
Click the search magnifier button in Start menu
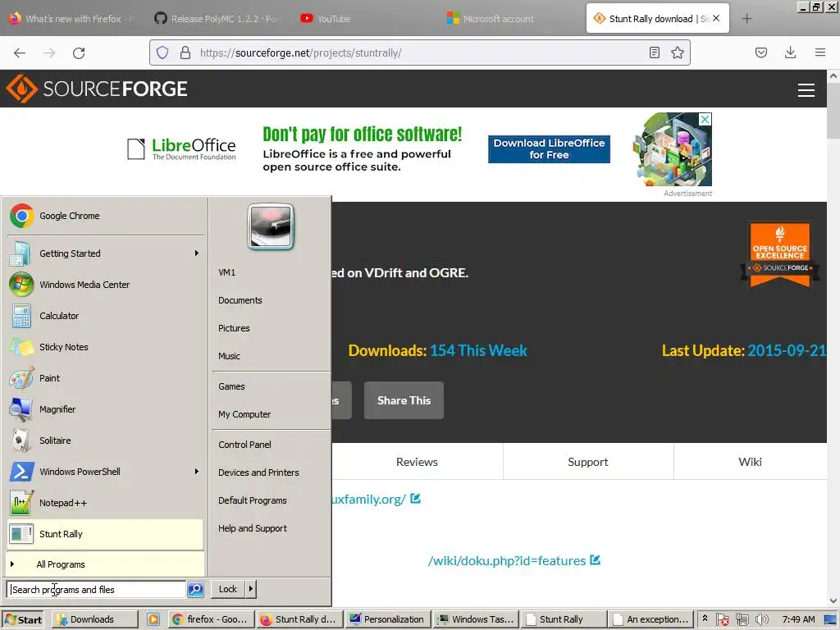coord(195,589)
